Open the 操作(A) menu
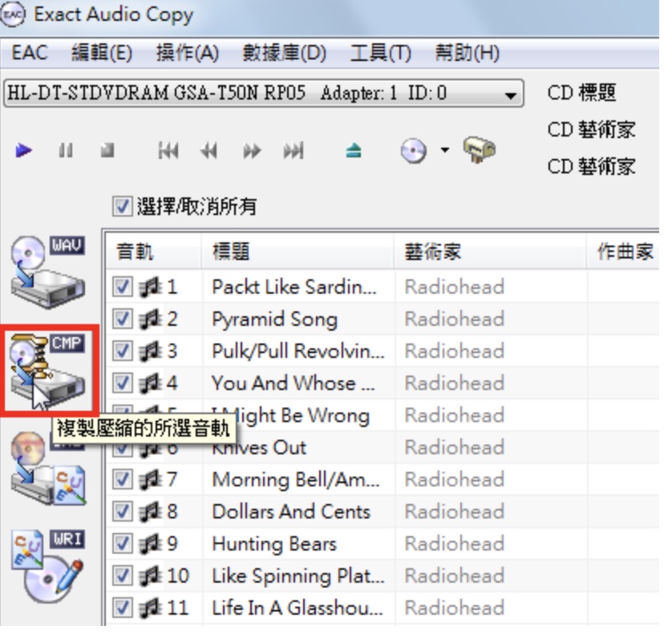This screenshot has width=672, height=634. point(188,53)
